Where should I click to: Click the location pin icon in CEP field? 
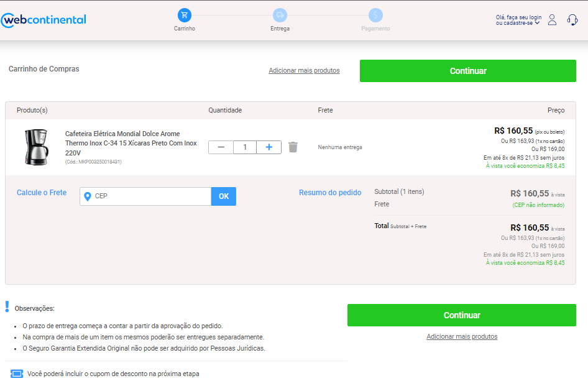click(88, 196)
